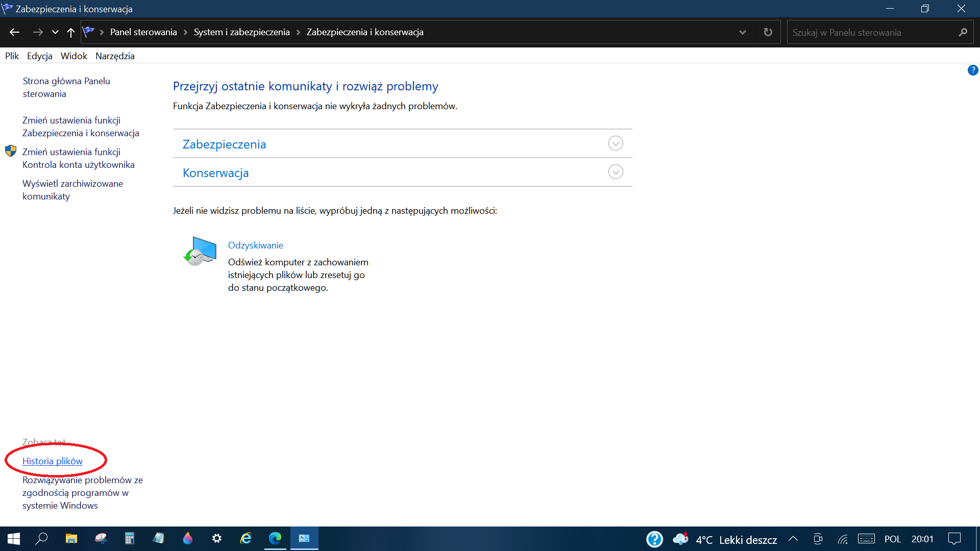
Task: Expand the Konserwacja section
Action: point(615,171)
